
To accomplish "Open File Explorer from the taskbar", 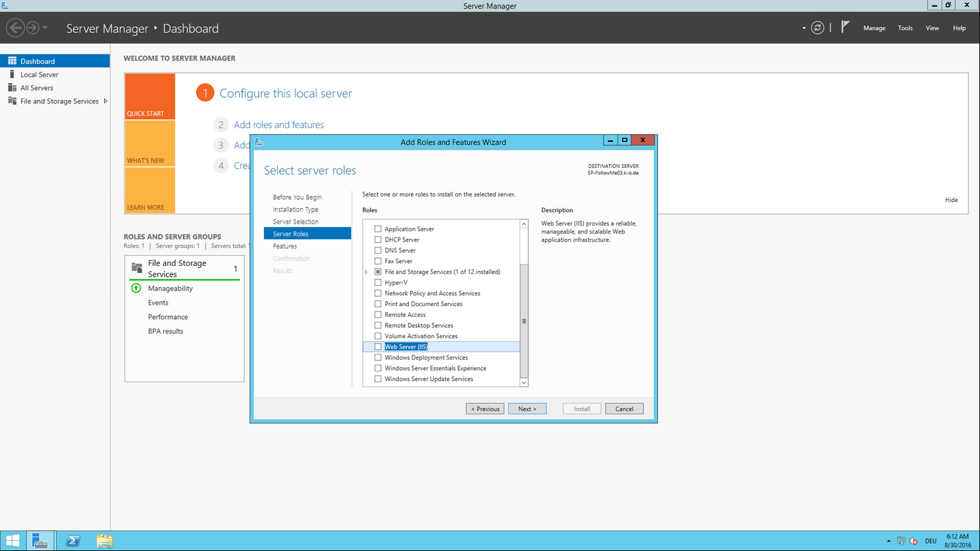I will [104, 541].
